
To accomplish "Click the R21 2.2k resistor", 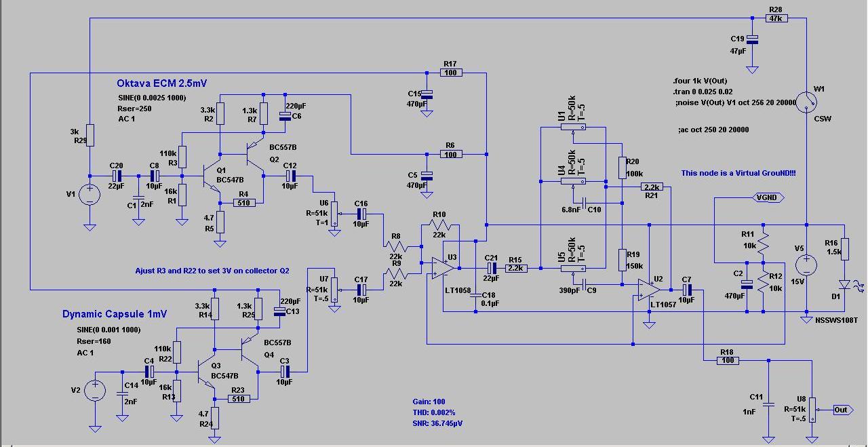I will (x=652, y=187).
